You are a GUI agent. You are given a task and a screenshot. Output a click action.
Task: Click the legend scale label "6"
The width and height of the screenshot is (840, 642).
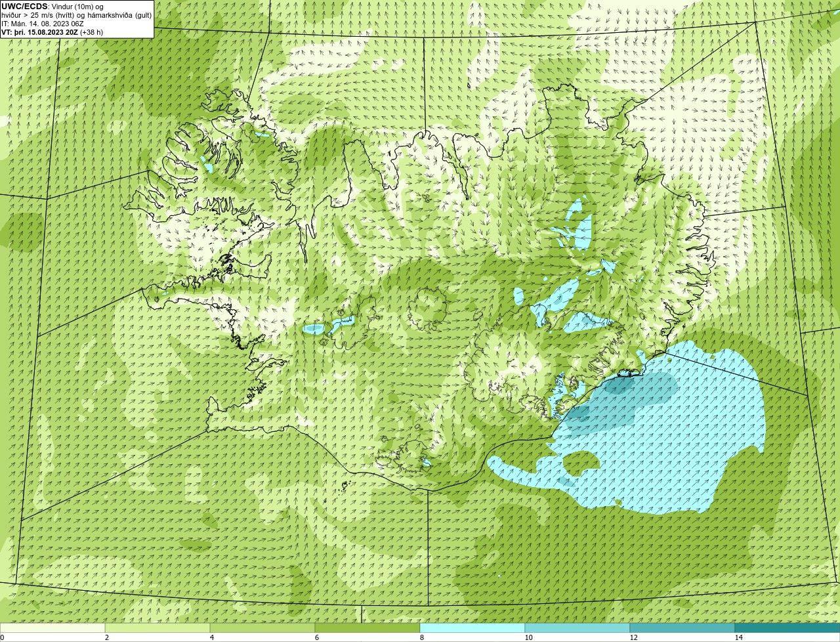click(316, 637)
